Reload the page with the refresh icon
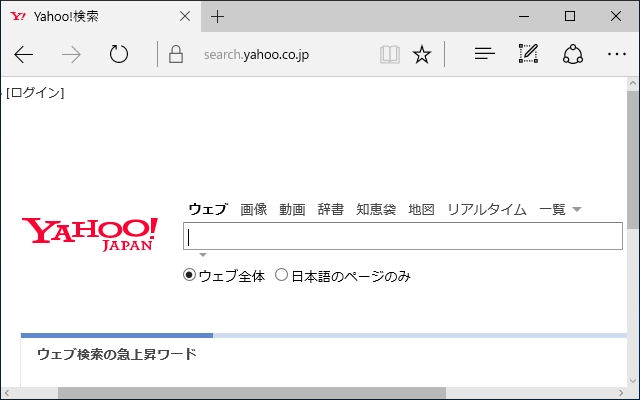The height and width of the screenshot is (400, 640). click(x=119, y=54)
